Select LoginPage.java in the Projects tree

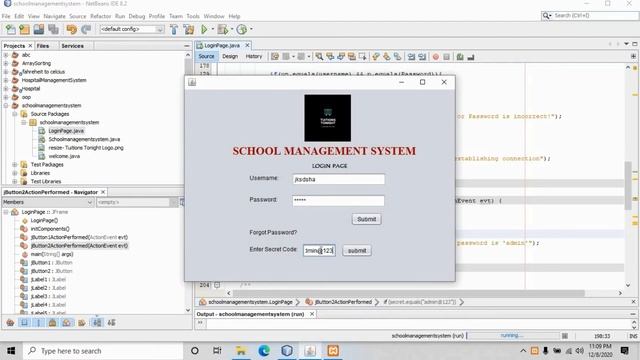click(x=66, y=131)
